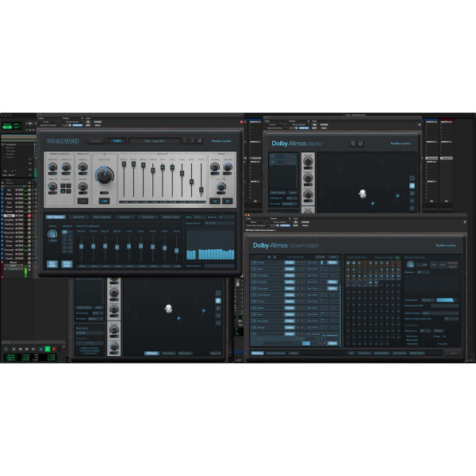Open LFE Channel dropdown in upper Beam

292,198
